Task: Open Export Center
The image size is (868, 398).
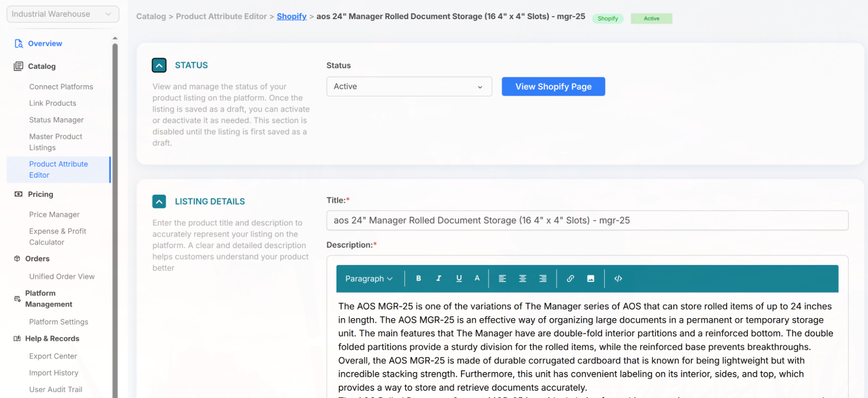Action: (x=53, y=356)
